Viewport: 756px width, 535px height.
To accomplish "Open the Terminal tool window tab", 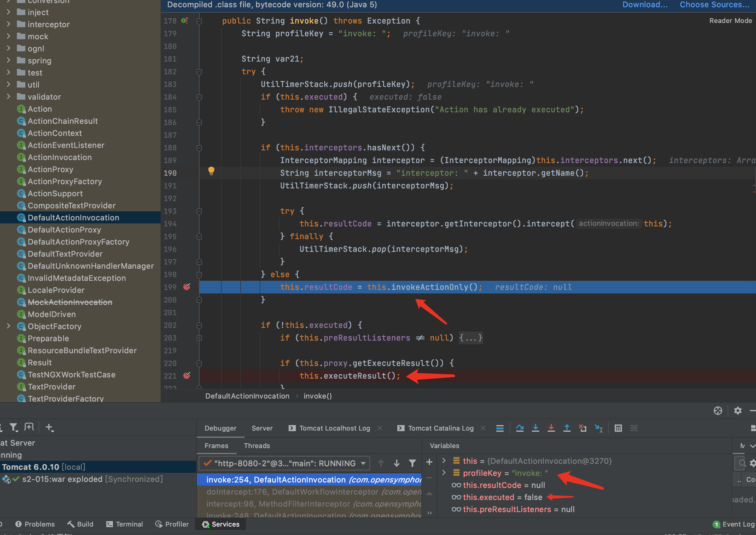I will [124, 524].
